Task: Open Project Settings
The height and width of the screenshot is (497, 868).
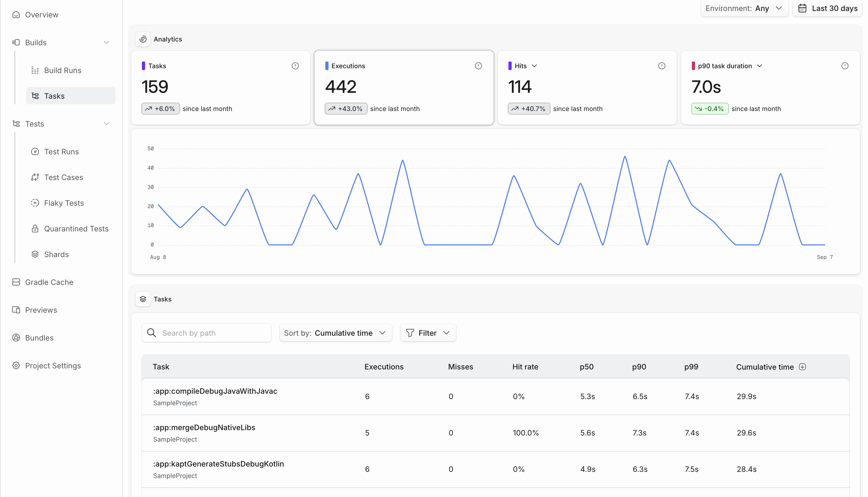Action: [53, 366]
